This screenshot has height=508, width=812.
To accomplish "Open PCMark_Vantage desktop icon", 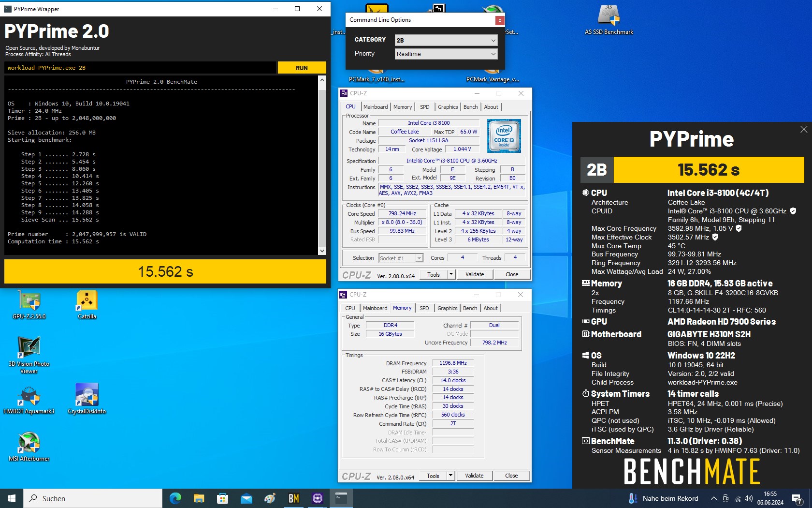I will tap(493, 75).
